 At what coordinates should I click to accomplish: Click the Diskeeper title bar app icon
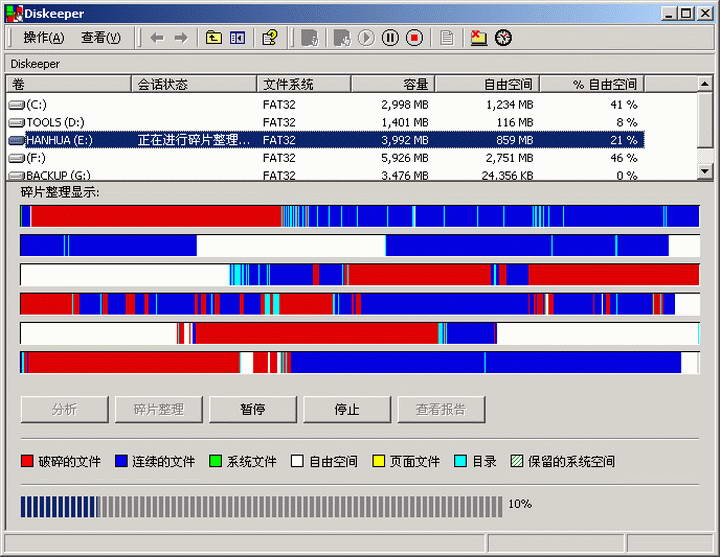pyautogui.click(x=14, y=13)
